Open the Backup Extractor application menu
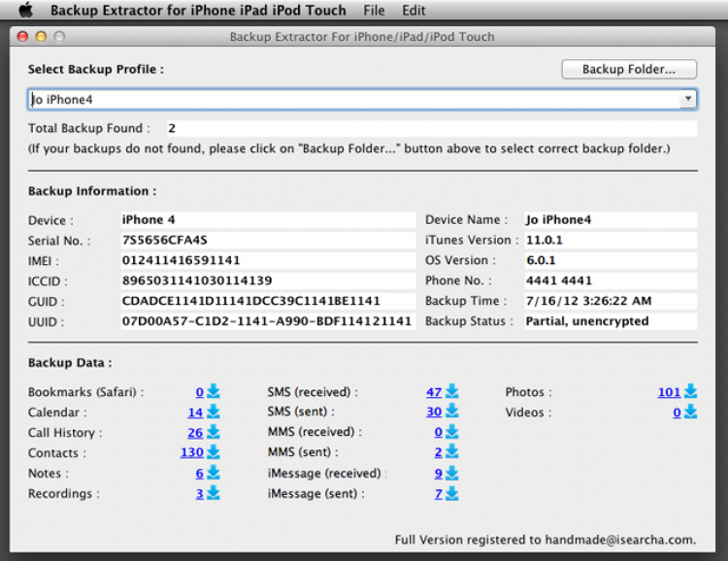 (x=198, y=11)
